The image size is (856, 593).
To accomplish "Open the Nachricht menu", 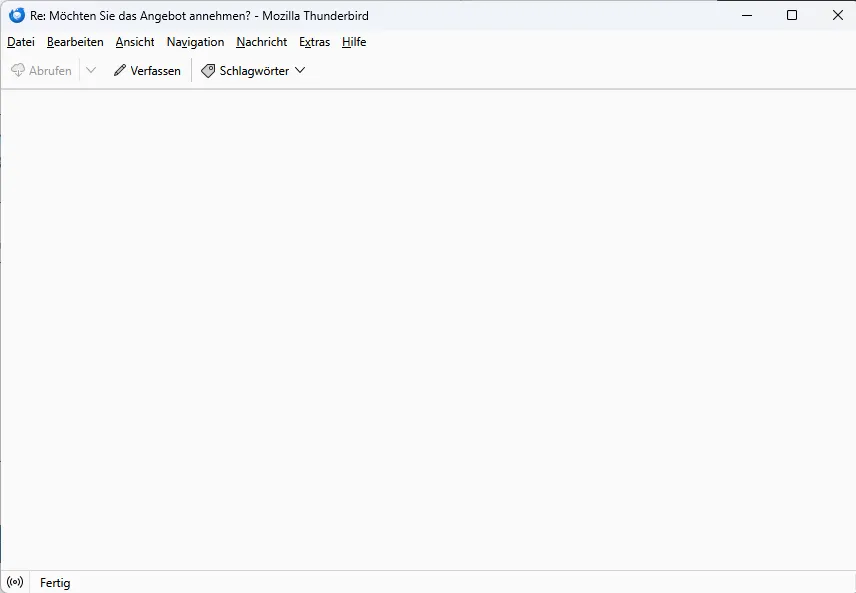I will [261, 42].
